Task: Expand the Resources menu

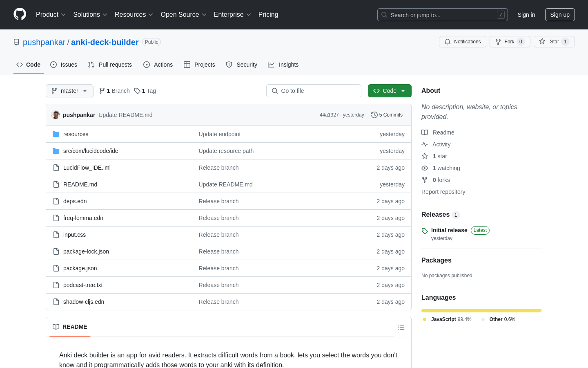Action: pyautogui.click(x=134, y=14)
